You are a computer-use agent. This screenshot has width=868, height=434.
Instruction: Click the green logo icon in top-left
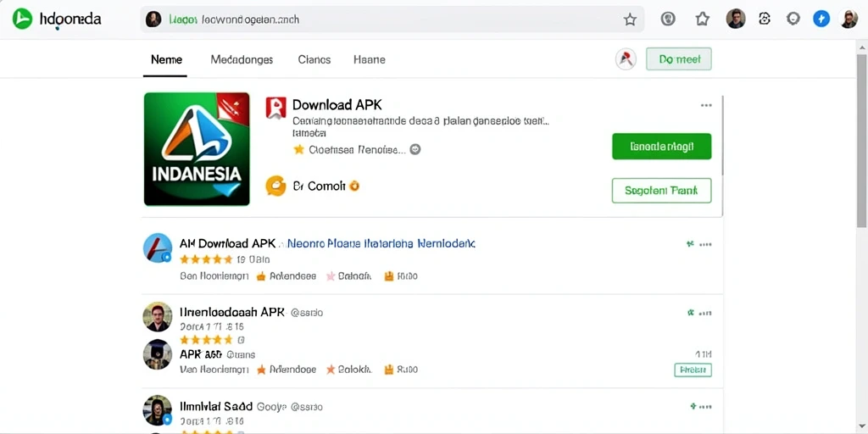click(22, 19)
